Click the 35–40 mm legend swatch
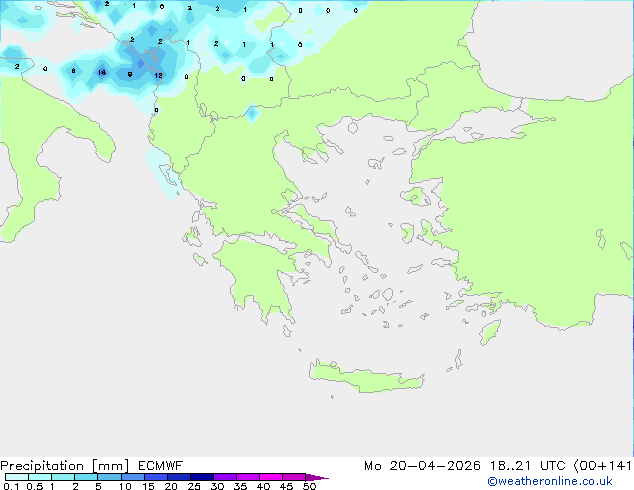 pyautogui.click(x=248, y=477)
